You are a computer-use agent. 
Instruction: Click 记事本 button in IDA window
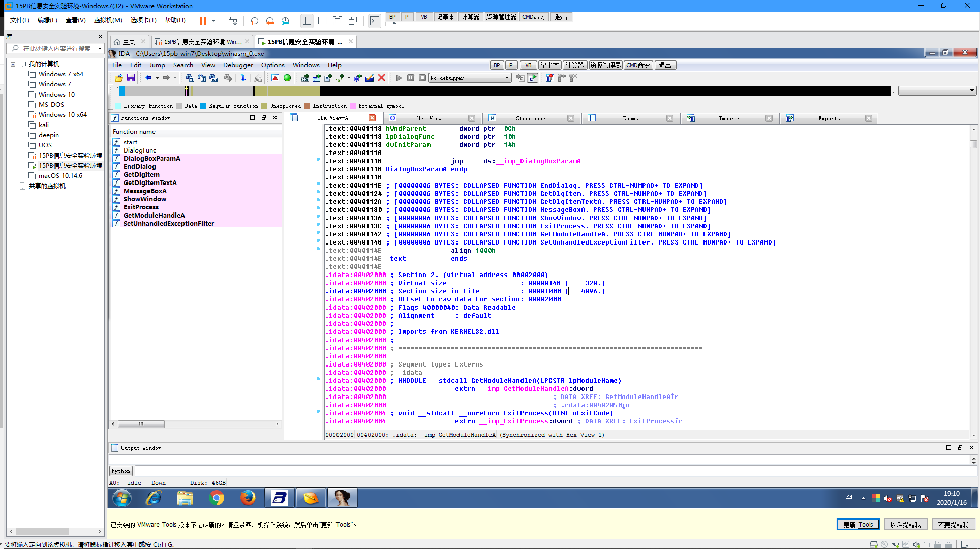pyautogui.click(x=549, y=65)
